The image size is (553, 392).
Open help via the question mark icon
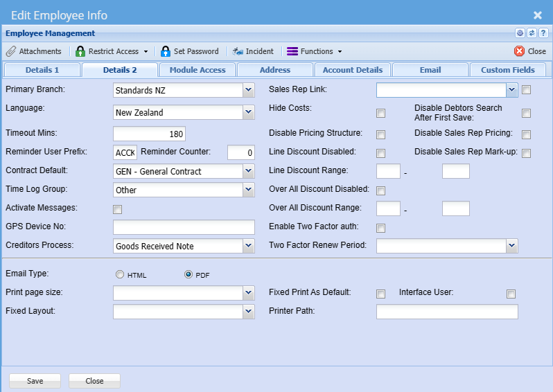coord(543,33)
